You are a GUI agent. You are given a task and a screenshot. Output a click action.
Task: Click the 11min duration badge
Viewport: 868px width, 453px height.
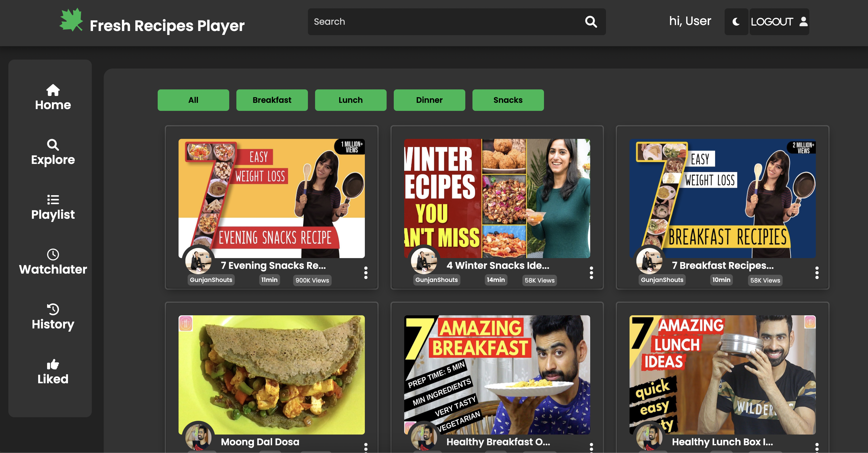(269, 280)
